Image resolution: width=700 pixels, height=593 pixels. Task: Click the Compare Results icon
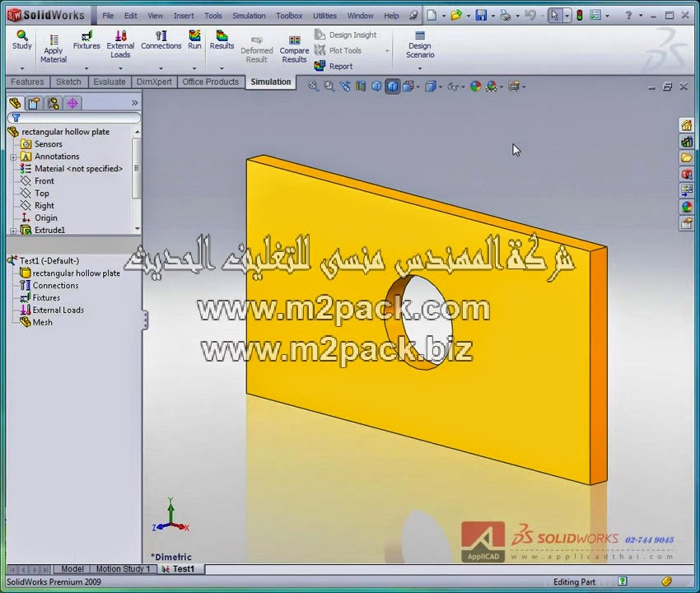click(294, 49)
